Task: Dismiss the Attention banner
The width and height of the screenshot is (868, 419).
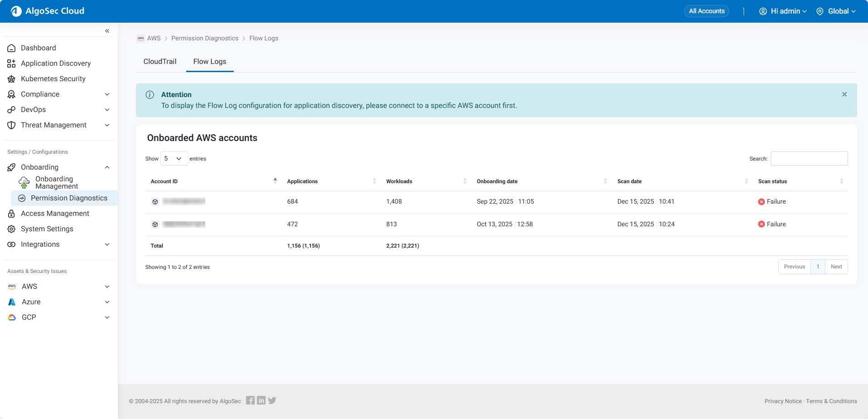Action: coord(844,94)
